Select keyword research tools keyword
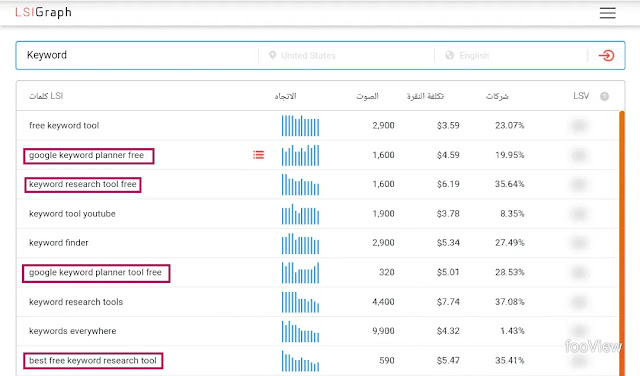Image resolution: width=640 pixels, height=376 pixels. 76,302
